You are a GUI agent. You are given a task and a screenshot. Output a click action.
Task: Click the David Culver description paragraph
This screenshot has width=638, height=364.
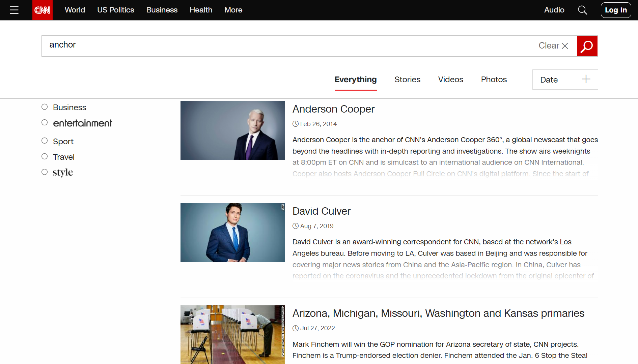[443, 259]
